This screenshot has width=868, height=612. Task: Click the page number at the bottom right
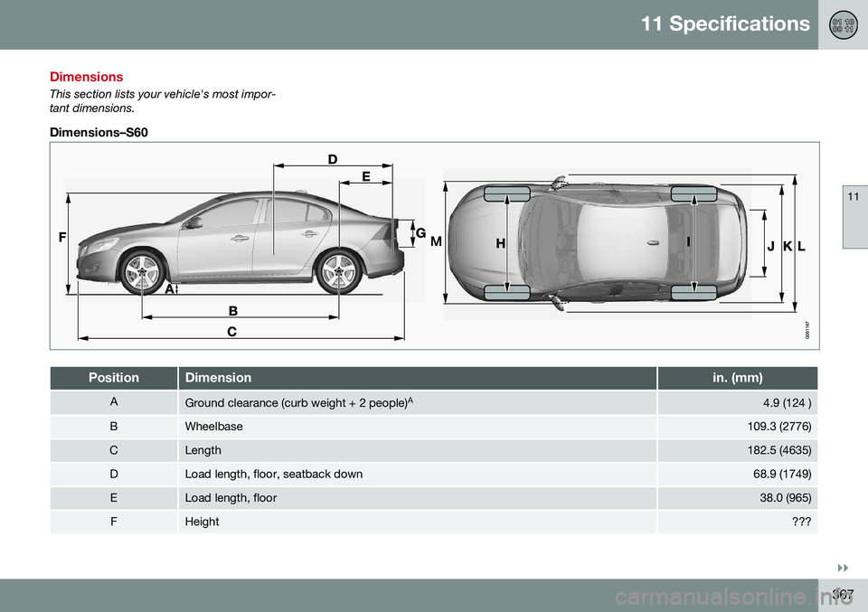(x=843, y=594)
